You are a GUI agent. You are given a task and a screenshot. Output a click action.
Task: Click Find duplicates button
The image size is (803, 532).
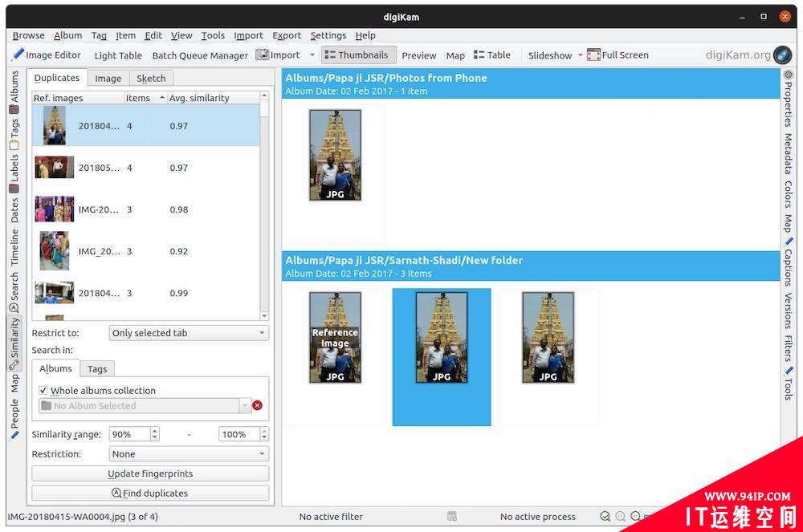tap(150, 493)
